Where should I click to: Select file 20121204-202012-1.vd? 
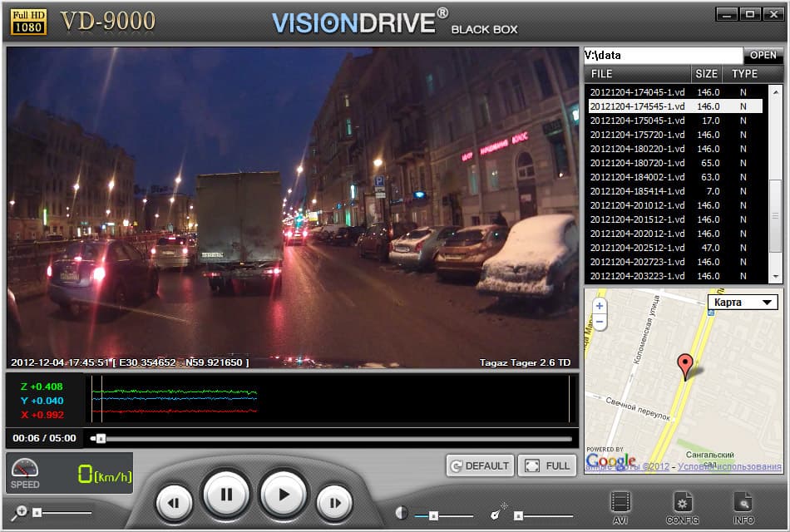pos(675,234)
